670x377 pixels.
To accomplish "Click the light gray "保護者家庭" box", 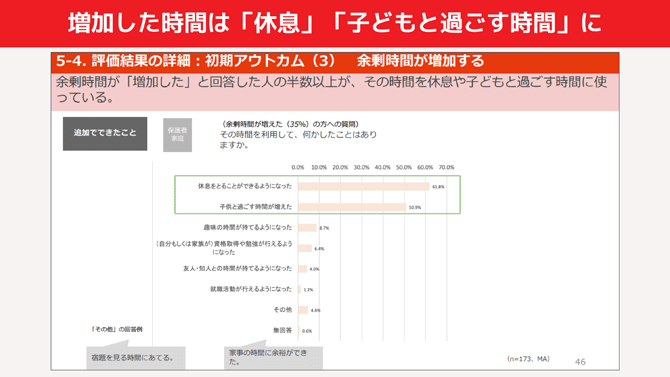I will (177, 135).
